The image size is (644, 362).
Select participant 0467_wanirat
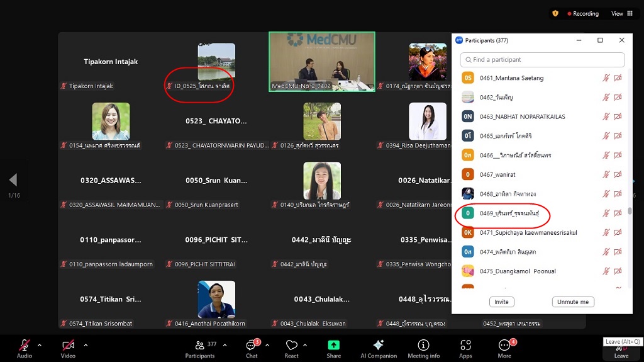pyautogui.click(x=541, y=174)
